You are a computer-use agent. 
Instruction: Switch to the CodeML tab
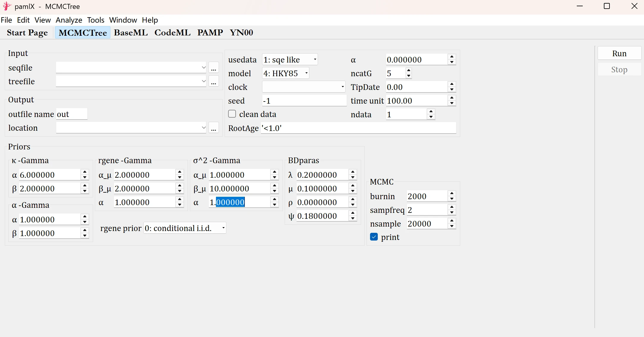click(x=172, y=32)
